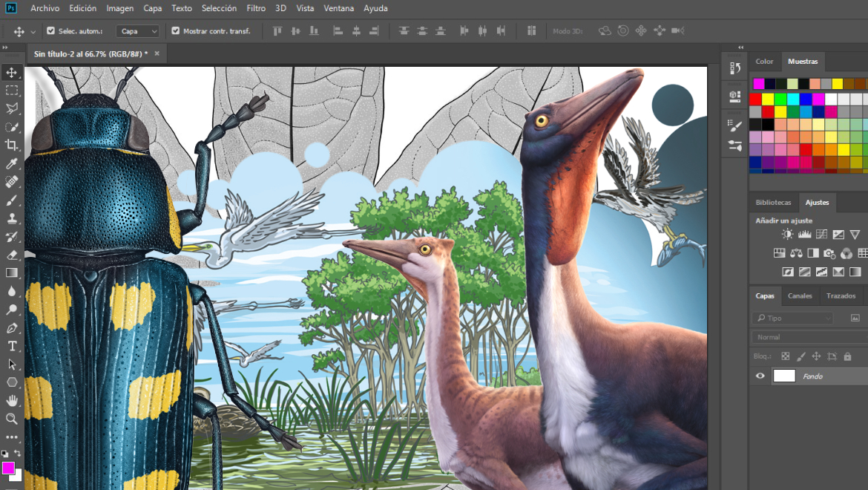Switch to the Bibliotecas tab
The height and width of the screenshot is (490, 868).
773,203
